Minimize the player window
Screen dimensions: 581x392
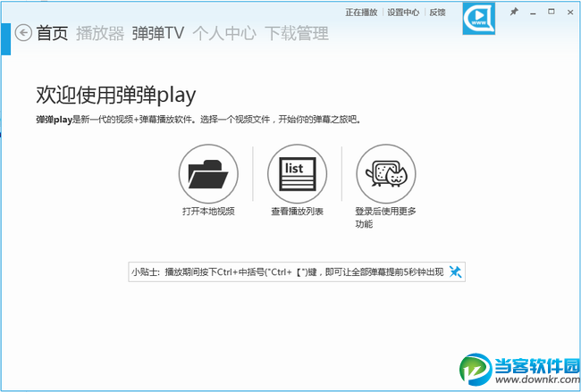pyautogui.click(x=534, y=13)
